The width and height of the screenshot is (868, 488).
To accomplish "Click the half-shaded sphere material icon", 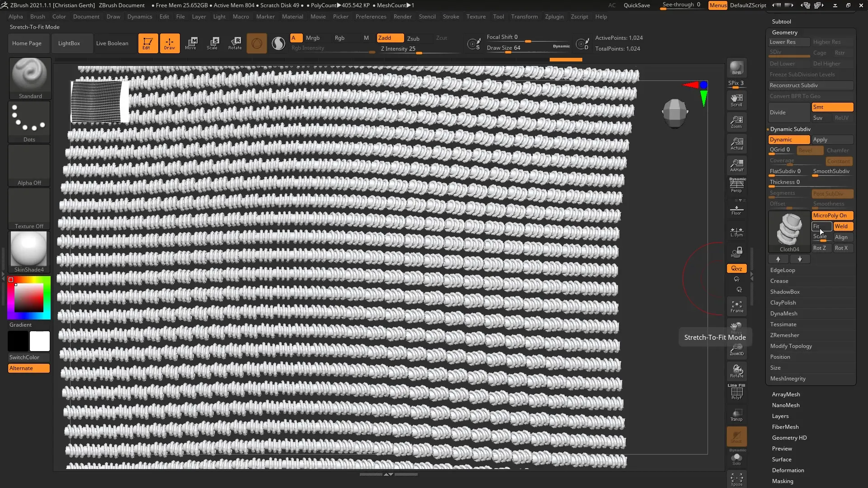I will point(278,43).
